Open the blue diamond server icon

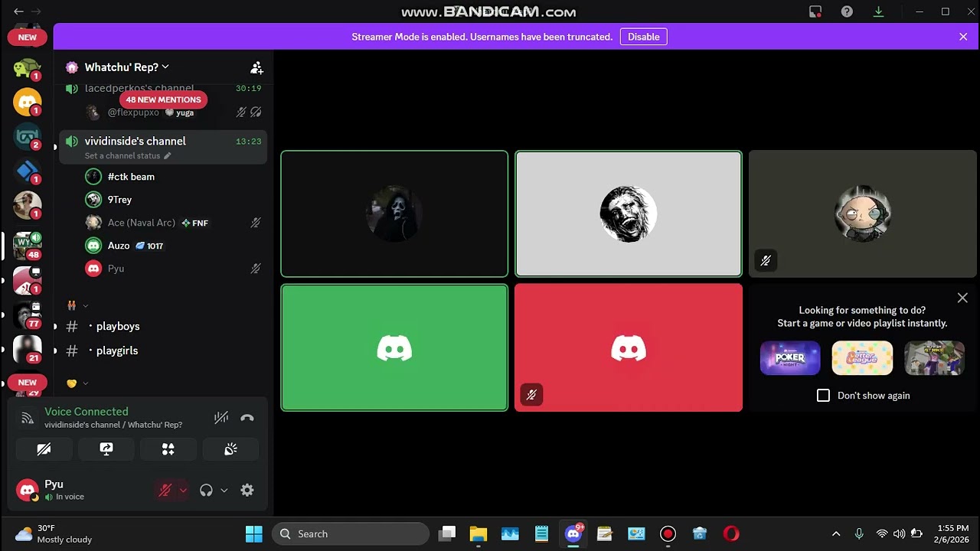point(28,171)
